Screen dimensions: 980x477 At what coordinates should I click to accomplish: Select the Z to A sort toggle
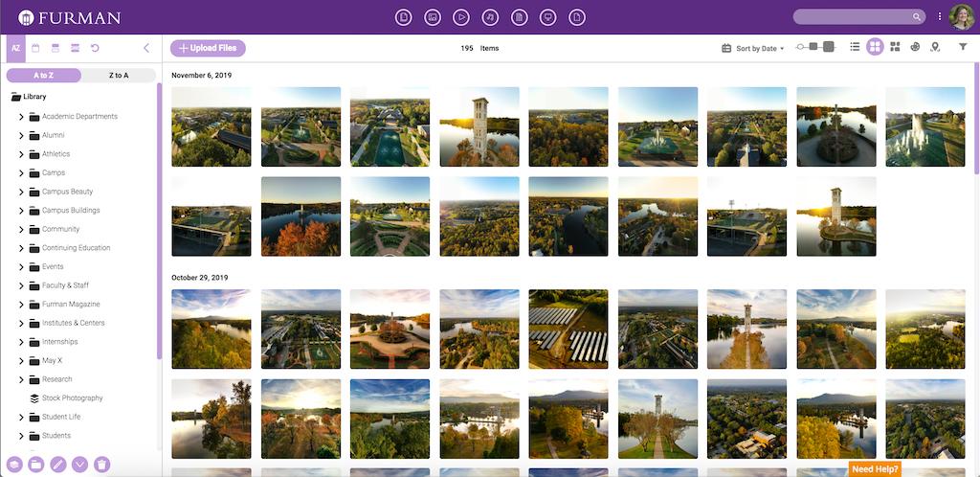tap(119, 76)
